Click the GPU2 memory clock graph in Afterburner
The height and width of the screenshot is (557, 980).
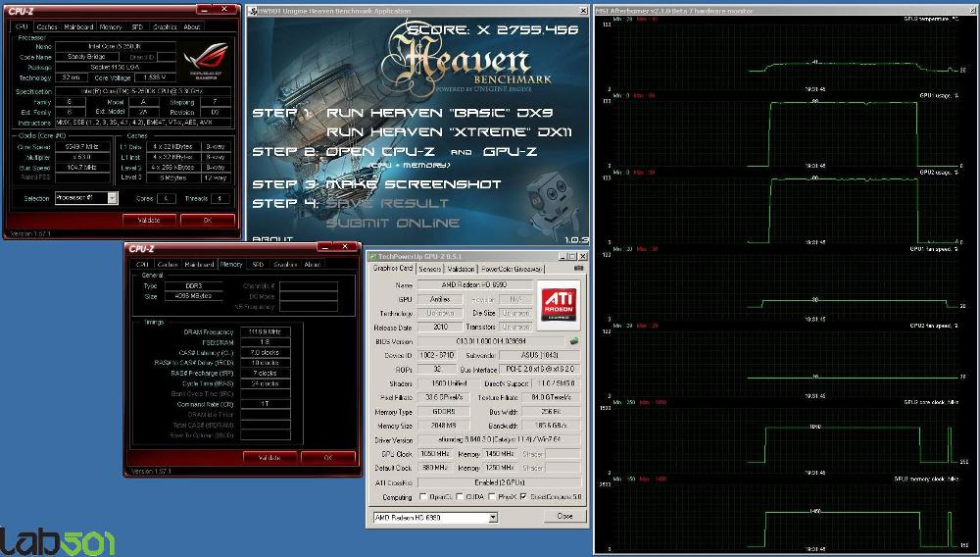786,515
